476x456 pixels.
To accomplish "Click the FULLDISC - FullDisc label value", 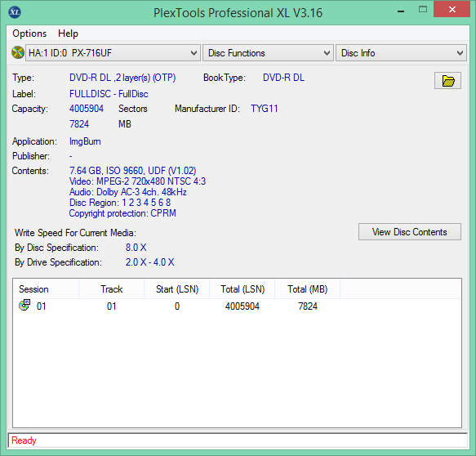I will pyautogui.click(x=109, y=94).
